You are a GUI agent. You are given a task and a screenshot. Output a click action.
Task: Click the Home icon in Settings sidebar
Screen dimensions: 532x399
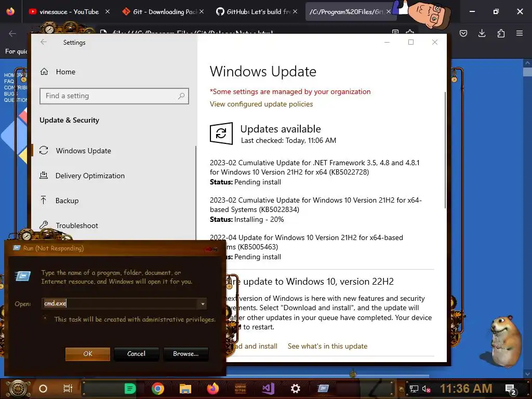click(44, 72)
